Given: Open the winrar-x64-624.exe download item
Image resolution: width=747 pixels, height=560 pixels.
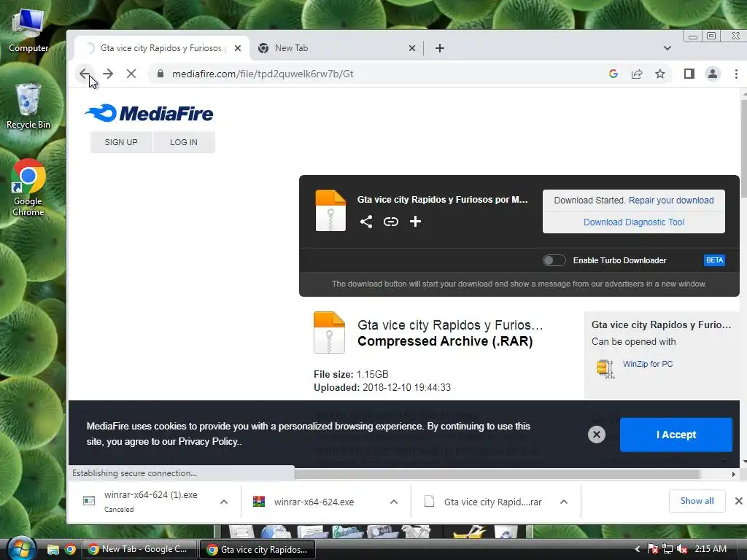Looking at the screenshot, I should [314, 502].
